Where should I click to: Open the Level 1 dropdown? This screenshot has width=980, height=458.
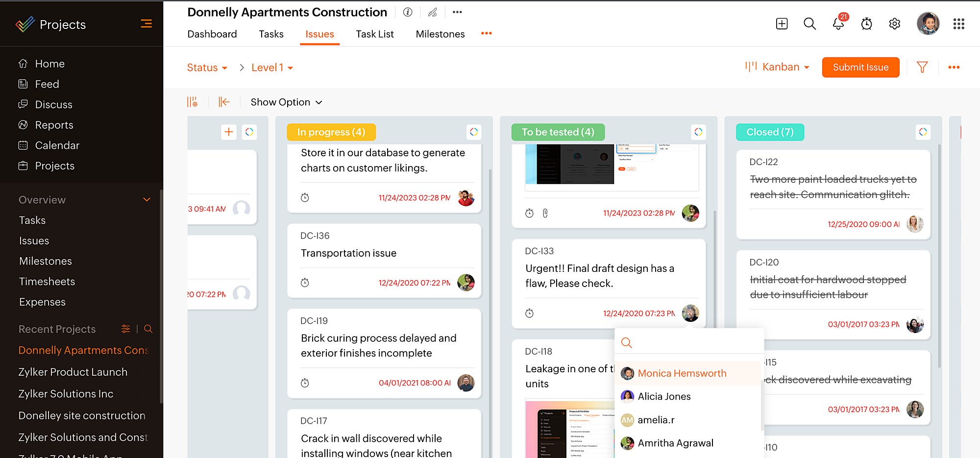coord(272,68)
